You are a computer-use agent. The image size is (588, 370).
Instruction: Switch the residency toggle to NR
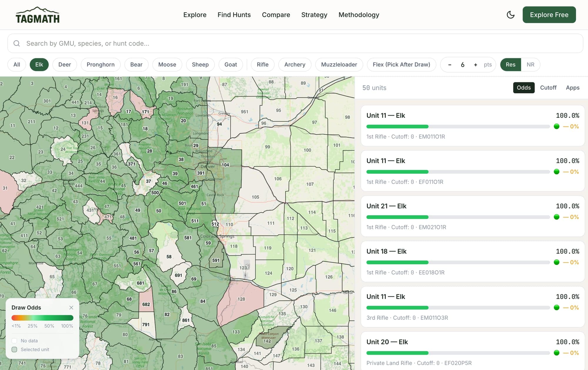[530, 64]
